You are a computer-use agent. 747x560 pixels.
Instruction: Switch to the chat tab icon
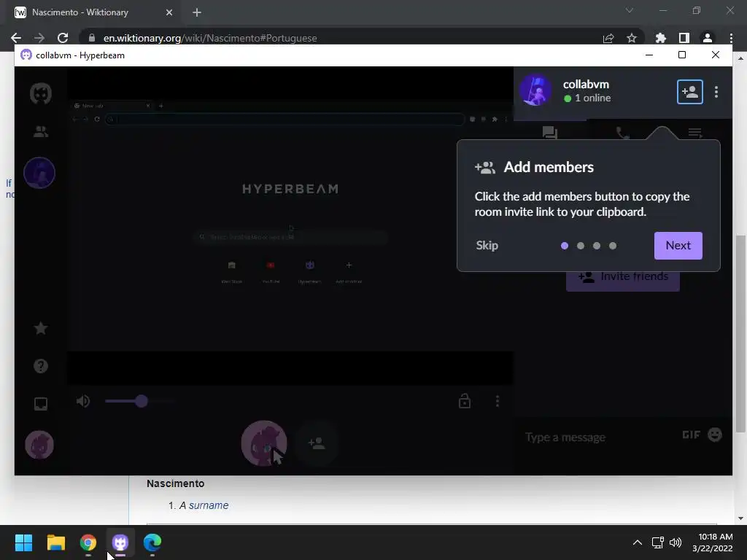[550, 133]
